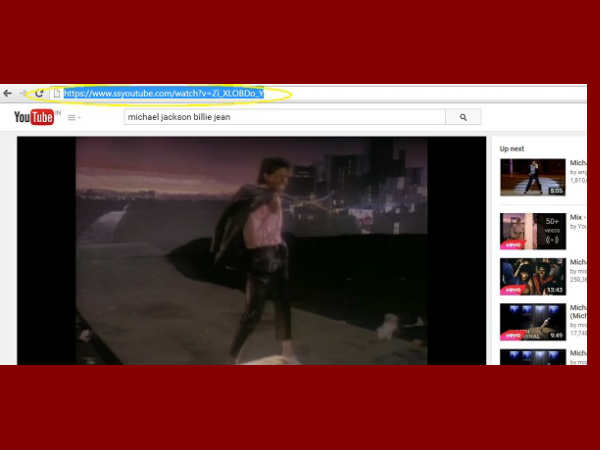Open the YouTube logo home link
Viewport: 600px width, 450px height.
[x=34, y=117]
